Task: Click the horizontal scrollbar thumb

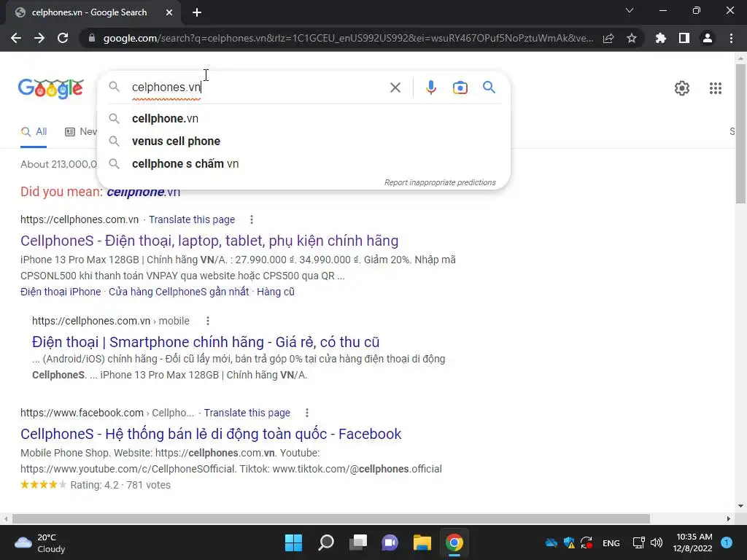Action: 331,518
